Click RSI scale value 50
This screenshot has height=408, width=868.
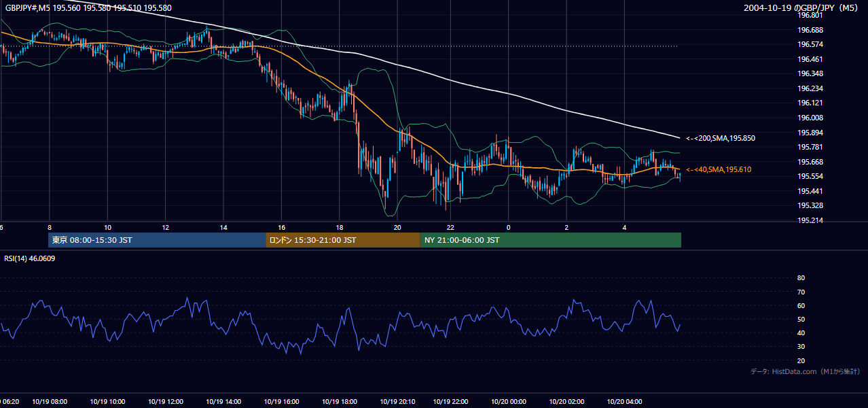pos(801,319)
